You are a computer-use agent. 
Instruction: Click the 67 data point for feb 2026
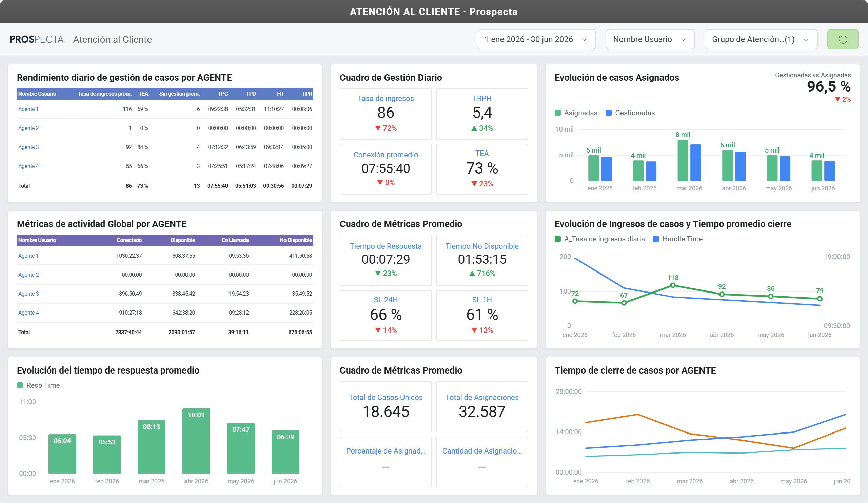click(x=624, y=303)
